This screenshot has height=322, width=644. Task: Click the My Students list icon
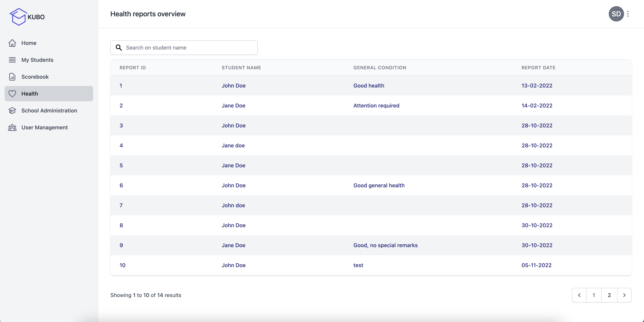pos(12,60)
